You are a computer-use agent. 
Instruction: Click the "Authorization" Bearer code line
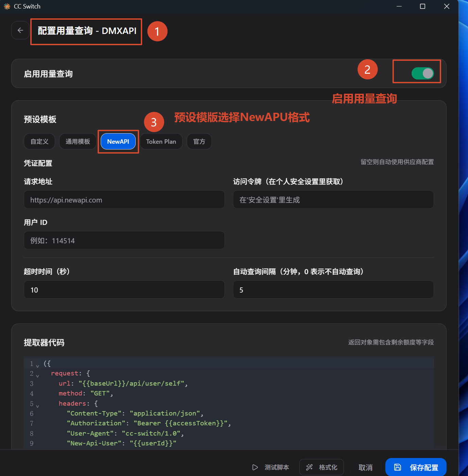pos(149,423)
